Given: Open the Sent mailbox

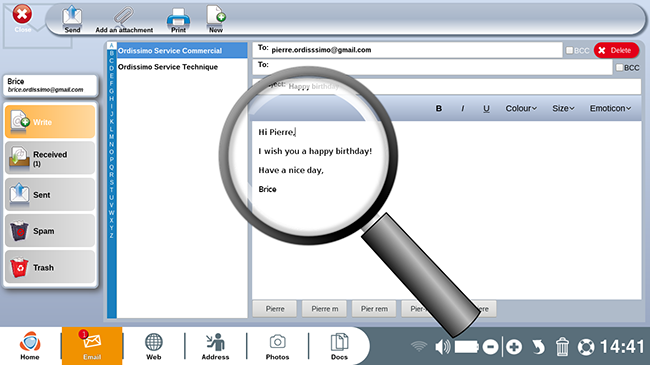Looking at the screenshot, I should tap(50, 194).
